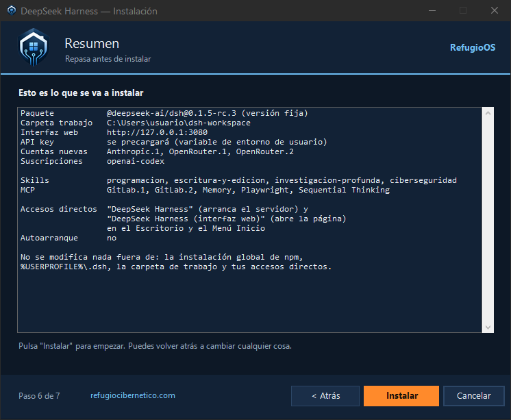Open the refugiocibernetico.com link
This screenshot has height=420, width=511.
click(x=133, y=395)
